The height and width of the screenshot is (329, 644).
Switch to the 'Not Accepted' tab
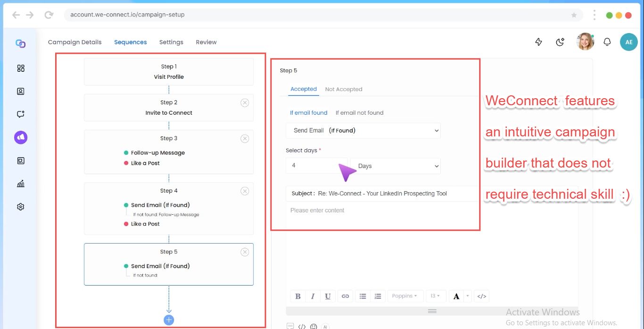pos(344,89)
